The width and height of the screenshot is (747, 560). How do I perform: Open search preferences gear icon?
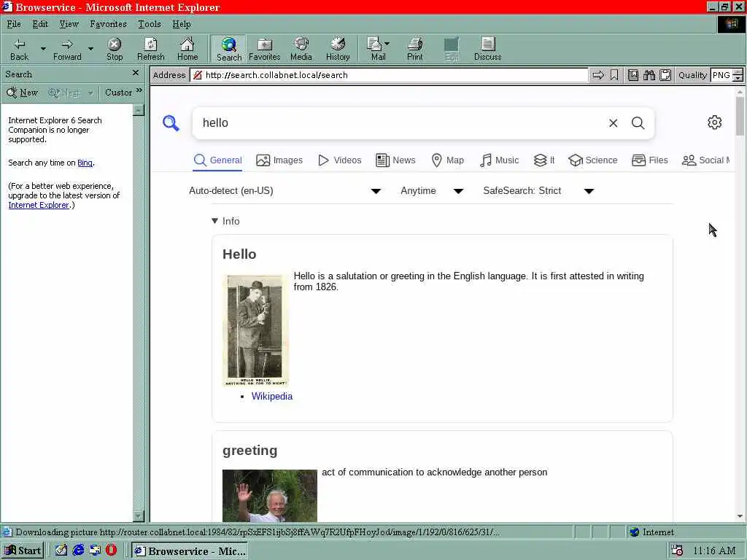[714, 122]
